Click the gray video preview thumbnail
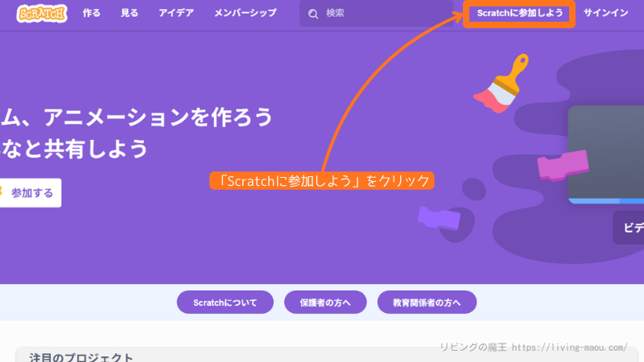Viewport: 644px width, 362px height. 605,153
